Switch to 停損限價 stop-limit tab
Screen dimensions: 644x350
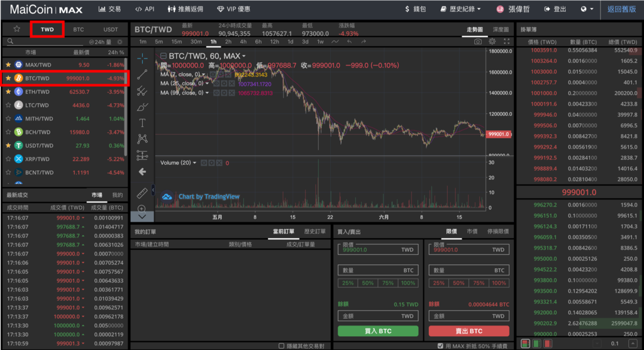(x=498, y=232)
